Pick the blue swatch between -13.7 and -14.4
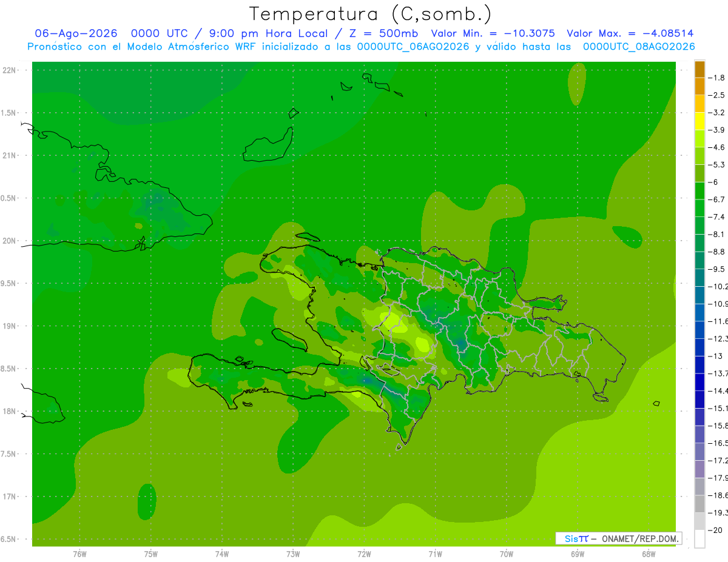This screenshot has width=728, height=562. click(699, 382)
